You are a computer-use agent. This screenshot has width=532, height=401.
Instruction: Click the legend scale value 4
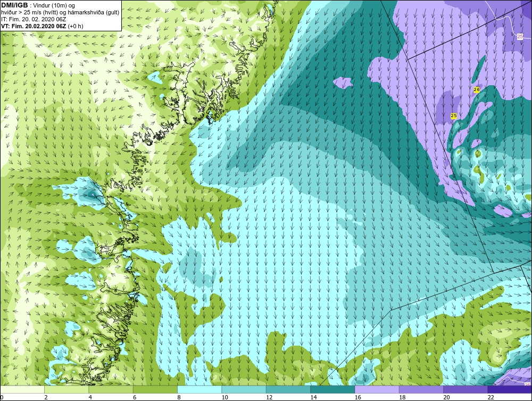click(90, 397)
